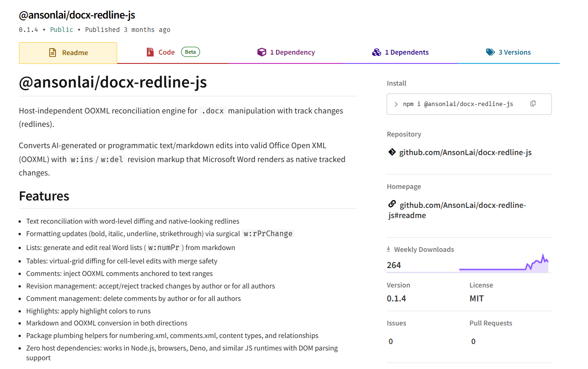Click the Tables virtual-grid diffing feature line

click(122, 261)
